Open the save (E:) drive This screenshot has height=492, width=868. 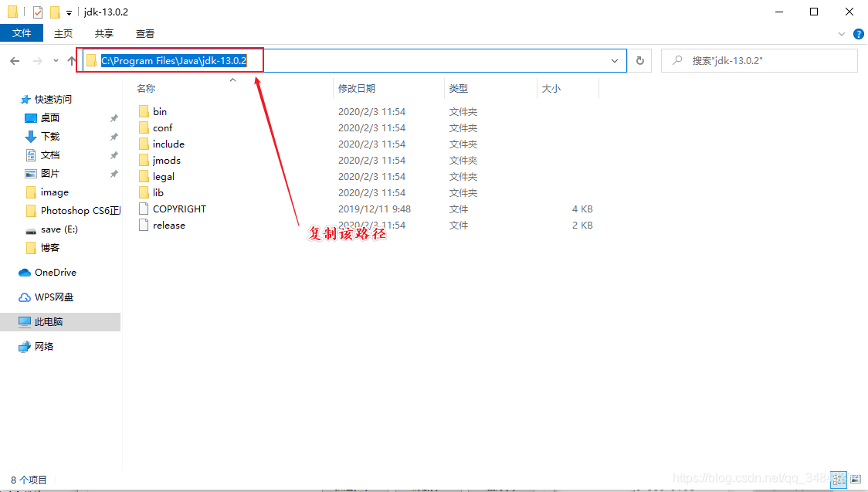(59, 229)
